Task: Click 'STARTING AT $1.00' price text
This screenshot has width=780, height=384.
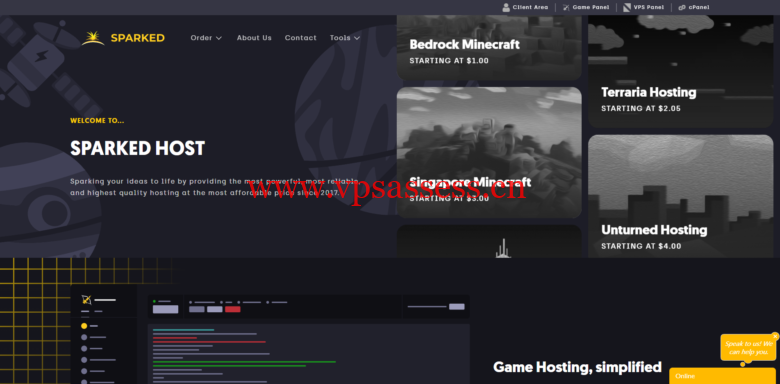Action: pos(449,61)
